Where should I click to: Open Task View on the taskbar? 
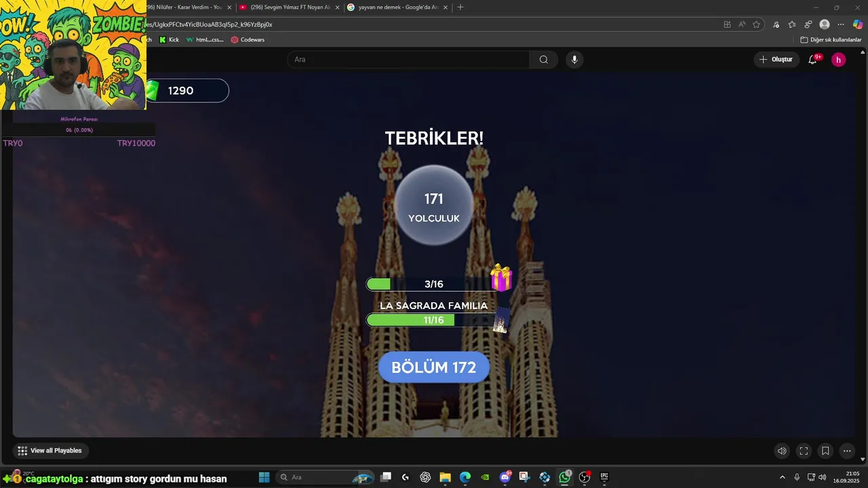(386, 477)
